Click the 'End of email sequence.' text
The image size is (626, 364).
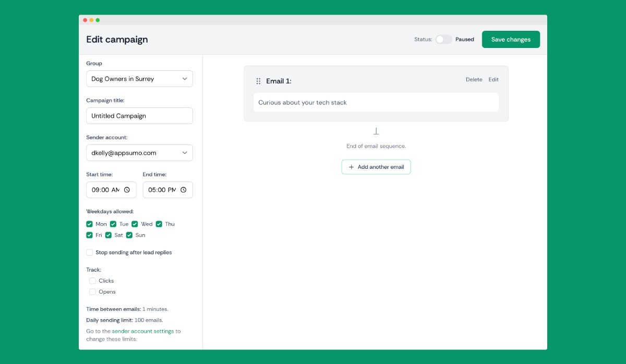click(x=376, y=146)
